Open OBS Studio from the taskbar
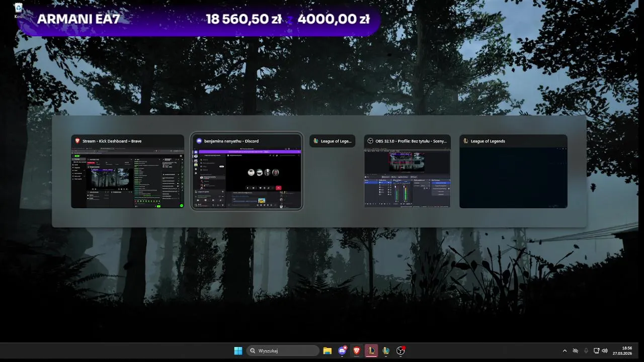The width and height of the screenshot is (644, 362). click(400, 351)
